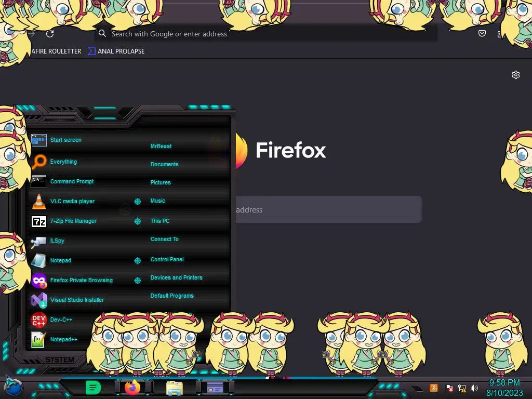Open AFIRE ROULETTER bookmark

tap(56, 51)
